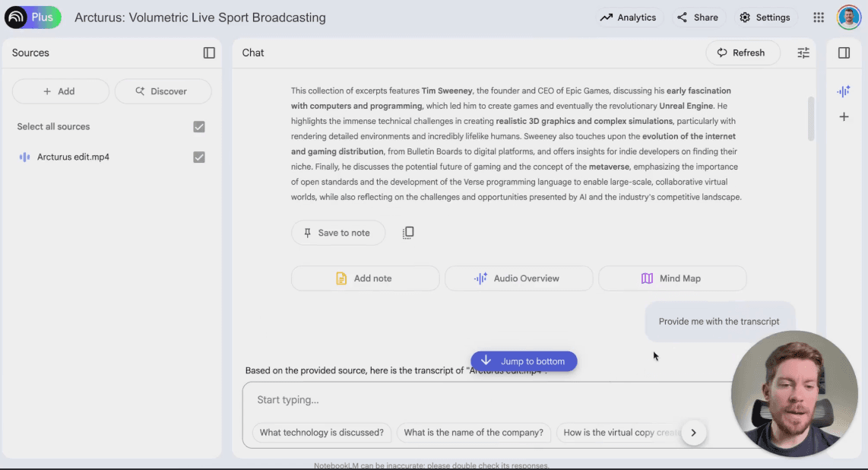Show more suggestions with the right chevron
Viewport: 868px width, 470px height.
click(x=694, y=433)
